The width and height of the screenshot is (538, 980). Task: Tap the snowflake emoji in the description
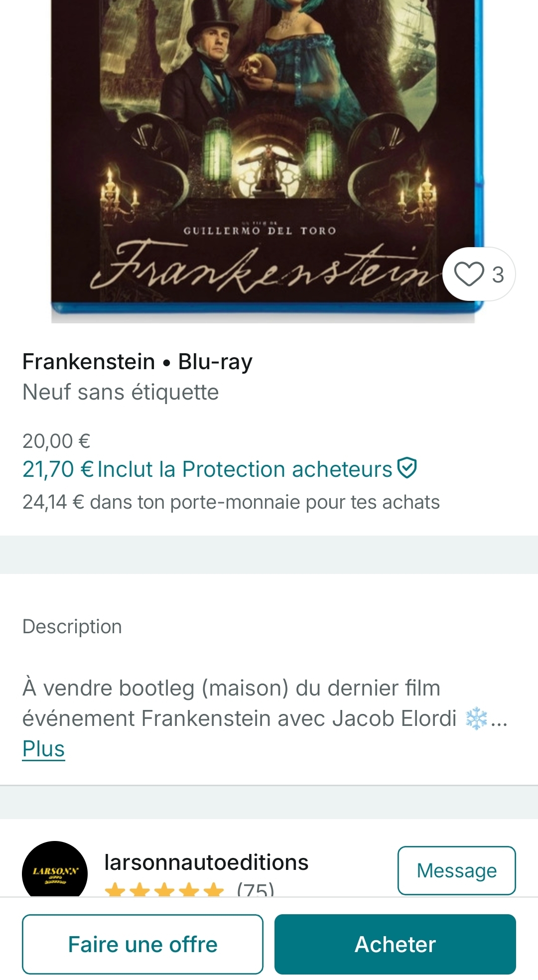476,718
